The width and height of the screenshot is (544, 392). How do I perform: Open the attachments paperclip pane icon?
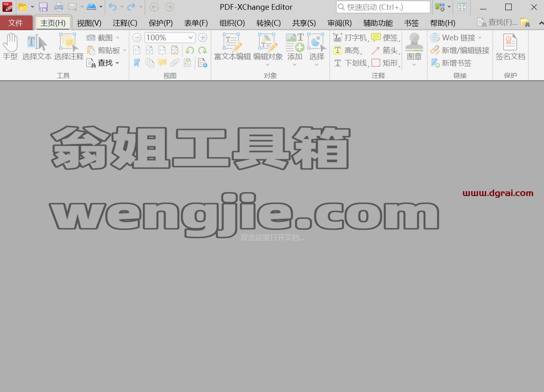coord(175,63)
